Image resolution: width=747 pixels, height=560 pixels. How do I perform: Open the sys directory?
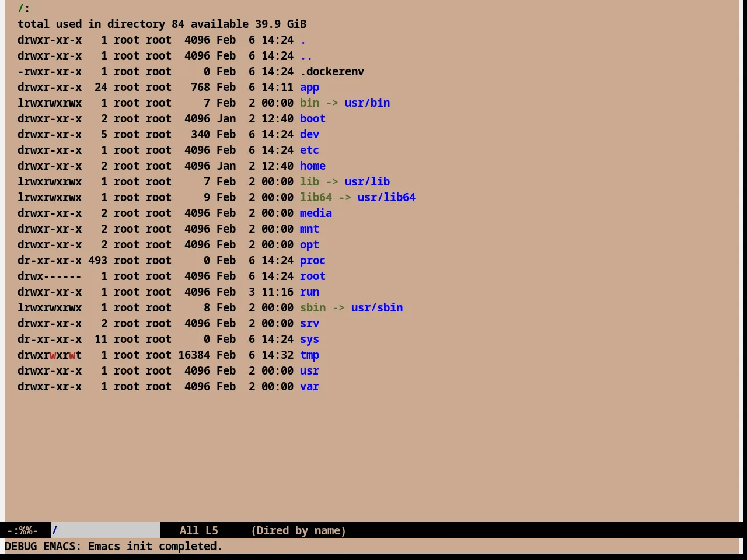pyautogui.click(x=309, y=339)
